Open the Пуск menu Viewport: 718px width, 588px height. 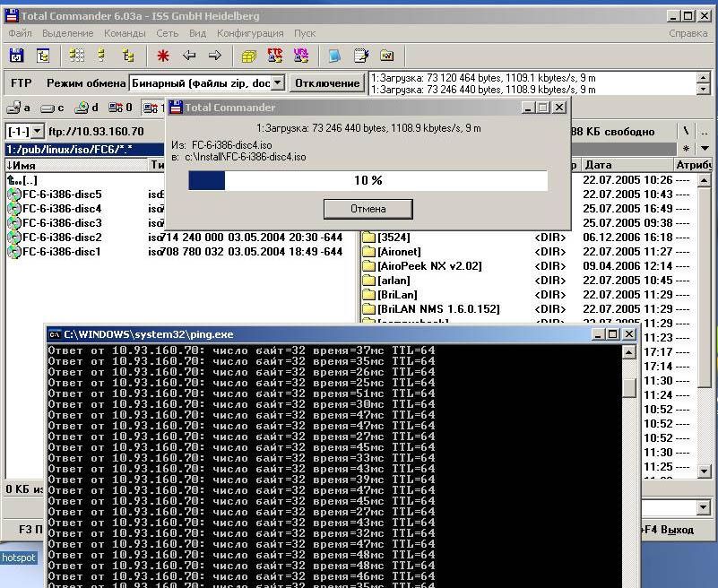305,33
